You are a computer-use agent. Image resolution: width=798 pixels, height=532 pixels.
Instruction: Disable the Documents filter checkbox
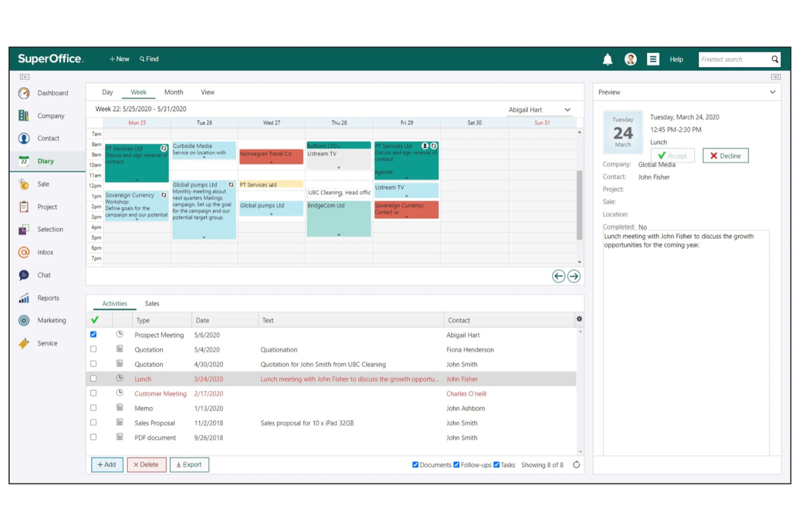415,464
